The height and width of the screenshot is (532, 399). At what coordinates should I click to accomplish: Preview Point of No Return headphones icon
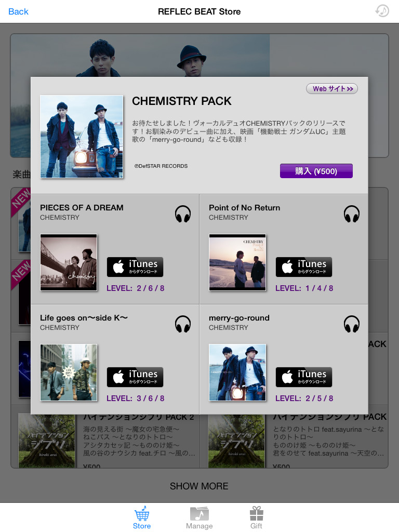[352, 214]
